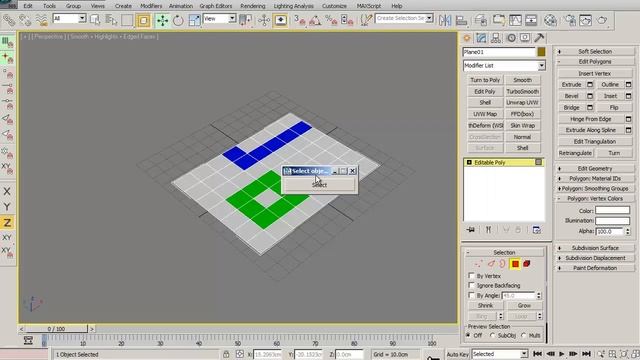This screenshot has height=360, width=640.
Task: Click the Turn to Poly button
Action: (x=485, y=80)
